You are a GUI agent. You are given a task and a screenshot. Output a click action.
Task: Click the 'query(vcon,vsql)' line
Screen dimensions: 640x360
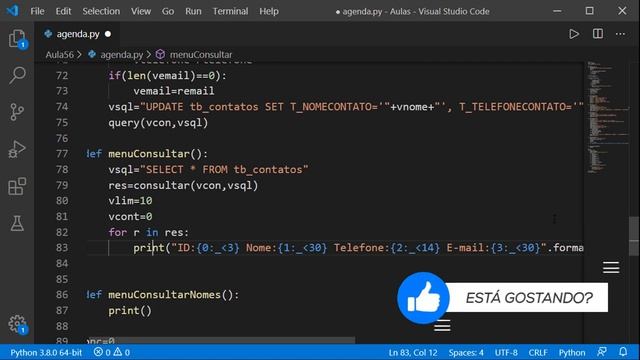(x=158, y=122)
